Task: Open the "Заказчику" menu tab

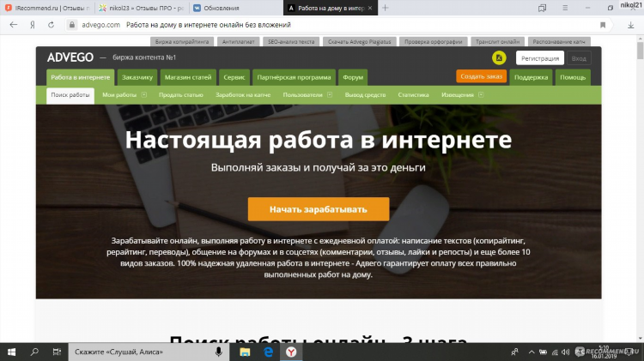Action: [x=137, y=77]
